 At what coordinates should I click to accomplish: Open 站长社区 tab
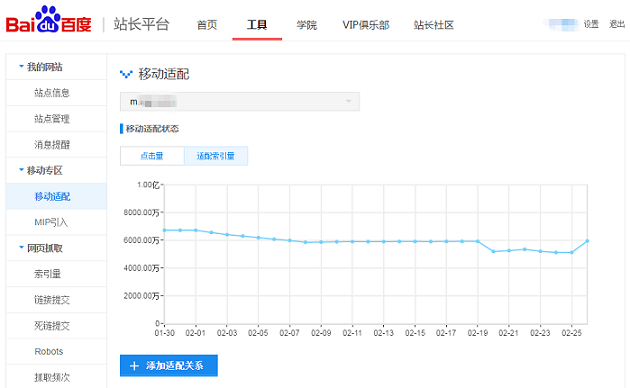pyautogui.click(x=434, y=25)
